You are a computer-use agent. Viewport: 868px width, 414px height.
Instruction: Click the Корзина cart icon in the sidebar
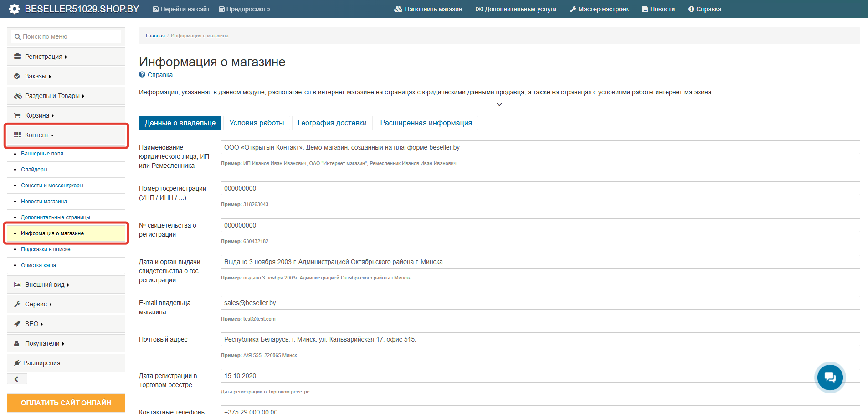(17, 116)
